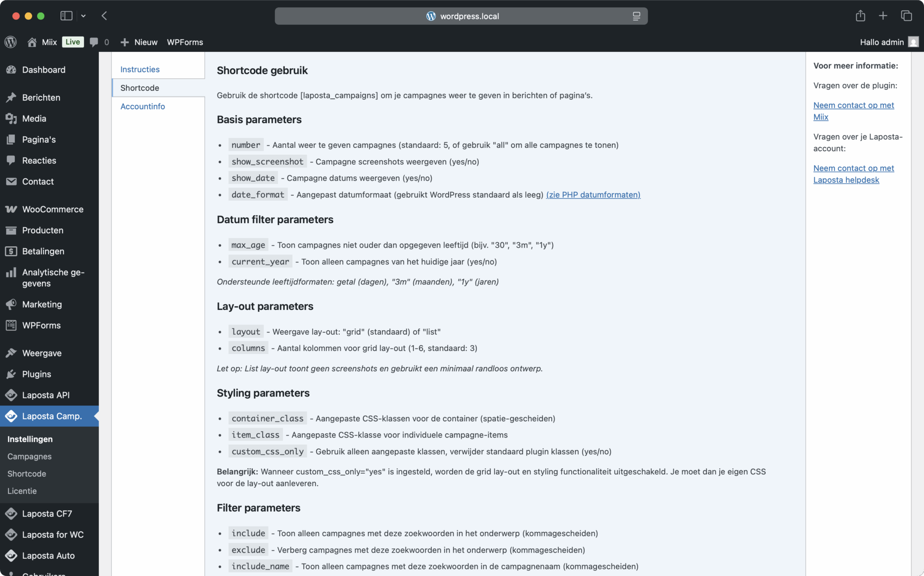The image size is (924, 576).
Task: Open the Nieuw menu in admin bar
Action: [139, 42]
